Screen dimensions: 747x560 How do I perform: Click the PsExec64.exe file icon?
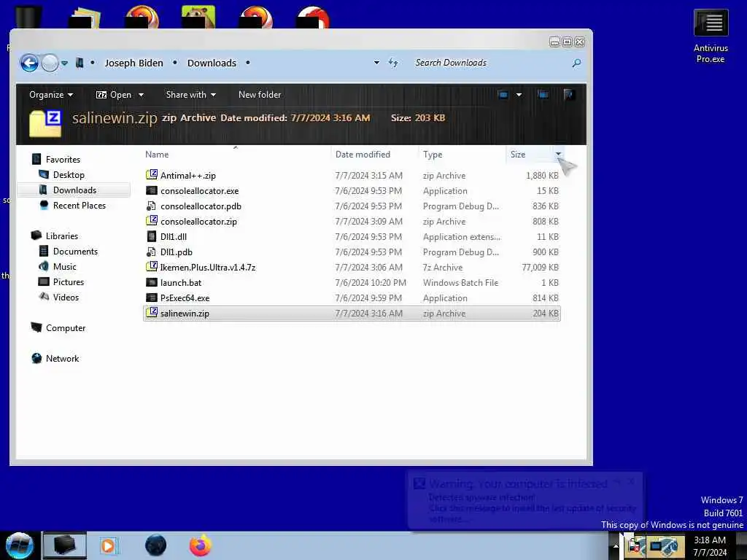coord(152,298)
